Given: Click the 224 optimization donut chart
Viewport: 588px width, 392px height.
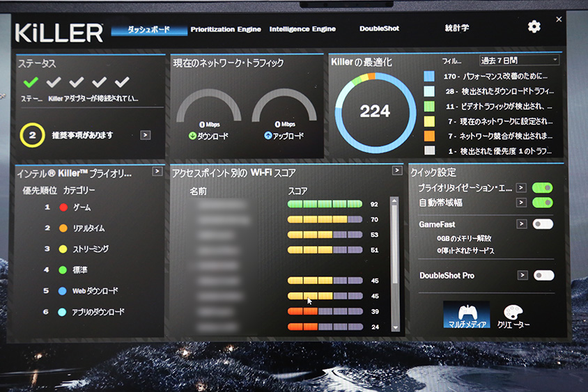Looking at the screenshot, I should click(376, 111).
